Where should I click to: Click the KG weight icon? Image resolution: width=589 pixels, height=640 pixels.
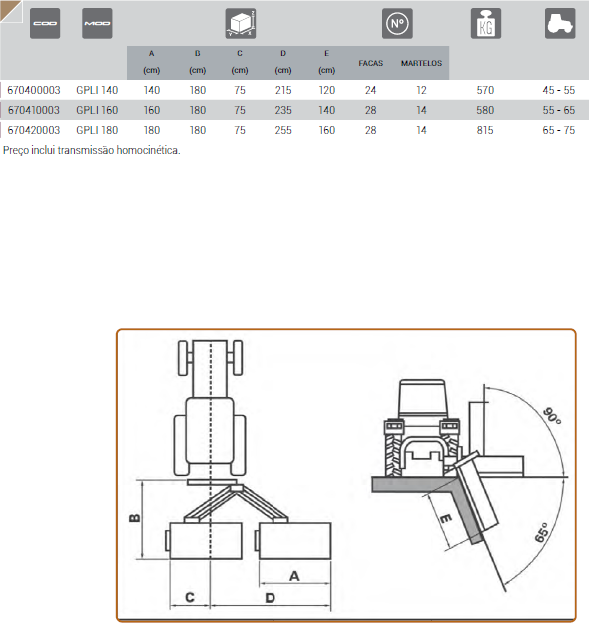click(486, 23)
